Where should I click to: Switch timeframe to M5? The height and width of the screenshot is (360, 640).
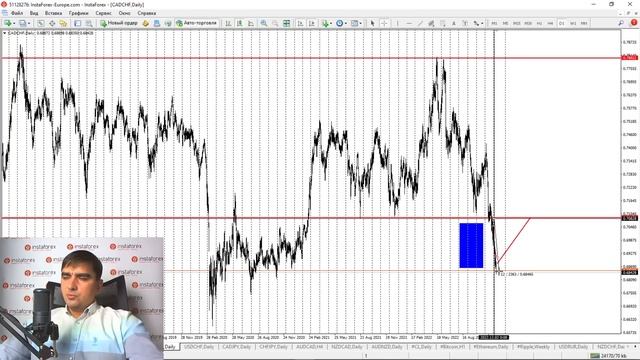click(505, 23)
